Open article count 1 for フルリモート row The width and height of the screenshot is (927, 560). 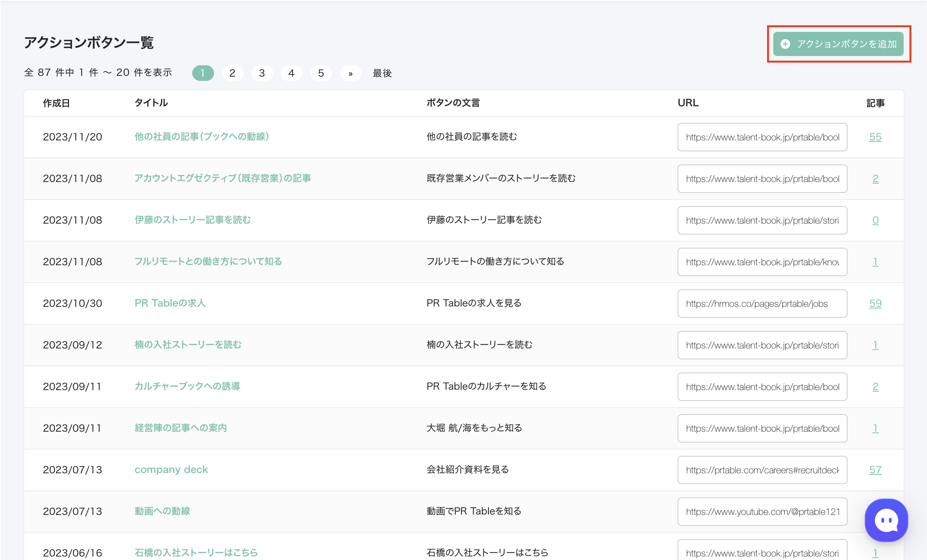click(x=875, y=262)
